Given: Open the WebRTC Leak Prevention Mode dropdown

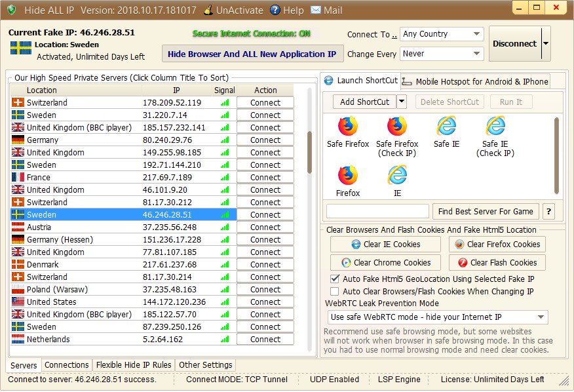Looking at the screenshot, I should [x=438, y=317].
